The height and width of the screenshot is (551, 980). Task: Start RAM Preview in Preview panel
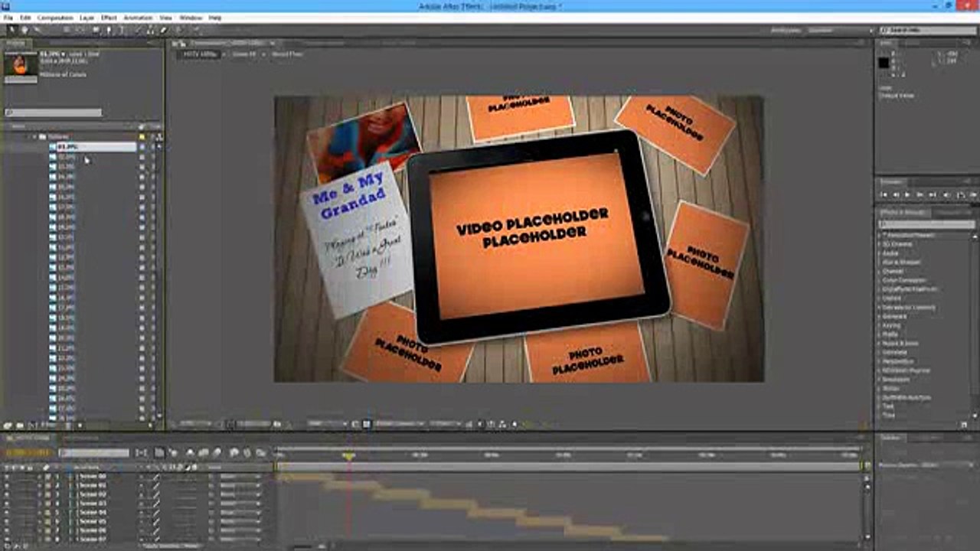pyautogui.click(x=972, y=195)
